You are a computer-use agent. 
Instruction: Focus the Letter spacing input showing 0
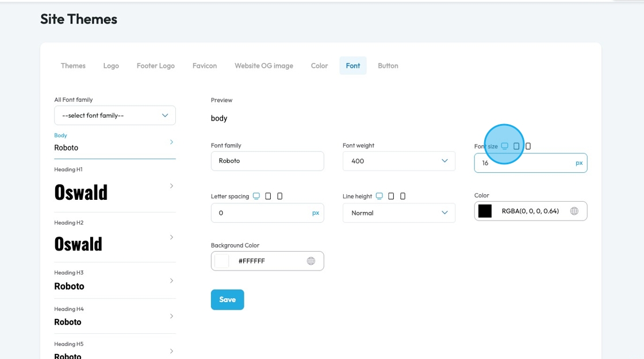coord(267,213)
